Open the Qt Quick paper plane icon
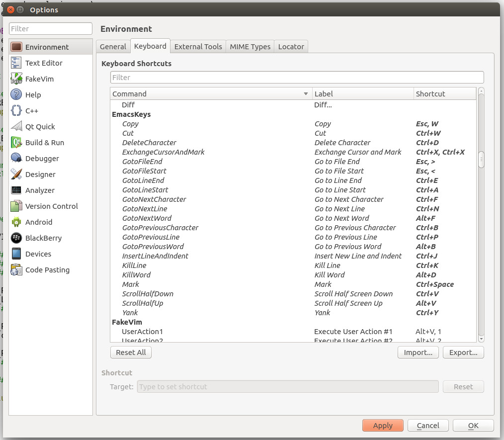This screenshot has height=440, width=504. click(x=16, y=127)
